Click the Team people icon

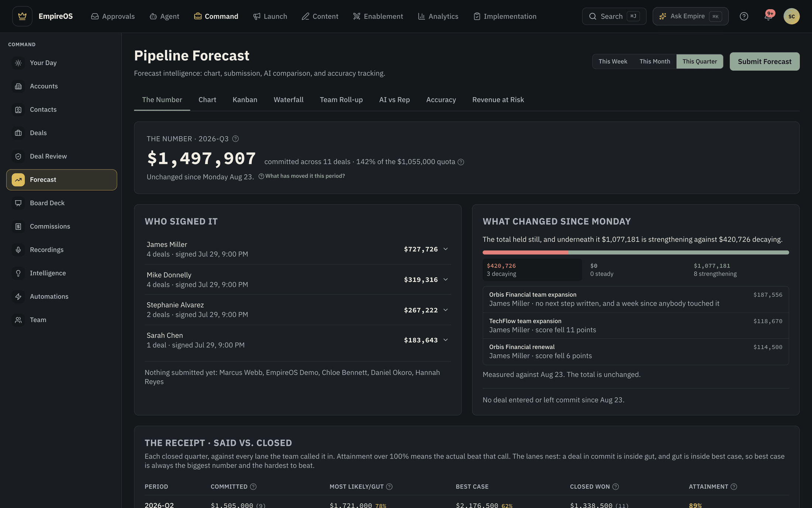click(x=18, y=320)
